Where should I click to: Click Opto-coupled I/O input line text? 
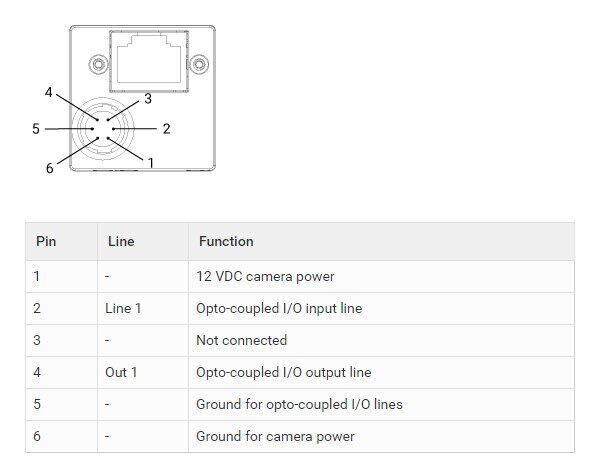pos(279,308)
